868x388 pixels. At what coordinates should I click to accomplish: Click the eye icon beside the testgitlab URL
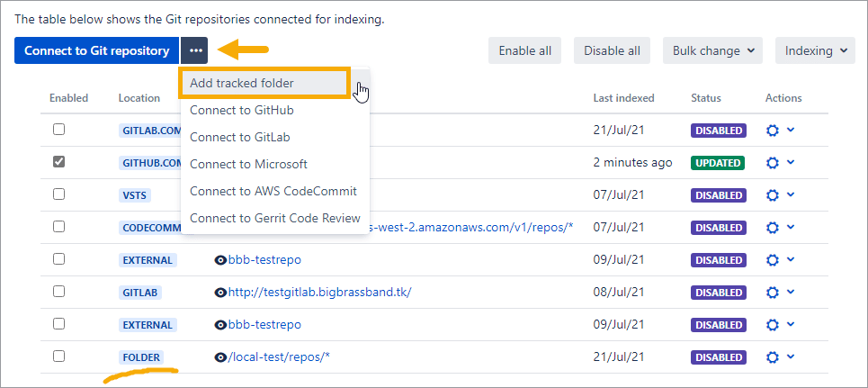pyautogui.click(x=220, y=293)
